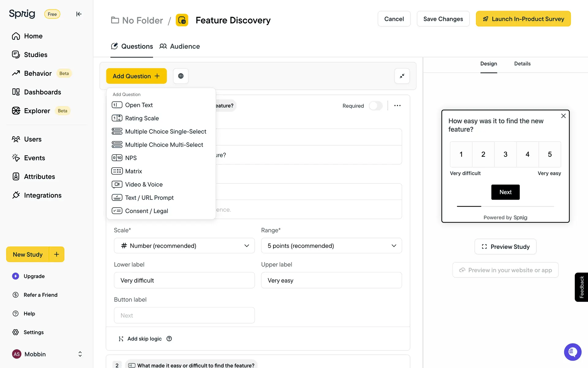The image size is (588, 368).
Task: Toggle the Required switch on
Action: click(375, 106)
